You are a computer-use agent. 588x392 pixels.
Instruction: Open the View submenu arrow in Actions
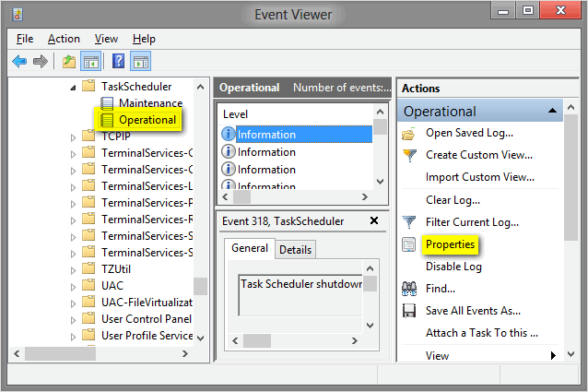coord(553,355)
